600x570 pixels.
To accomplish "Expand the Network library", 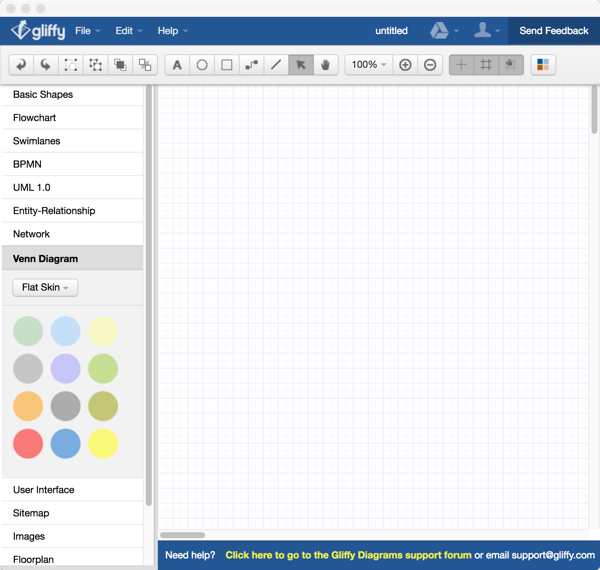I will (72, 234).
